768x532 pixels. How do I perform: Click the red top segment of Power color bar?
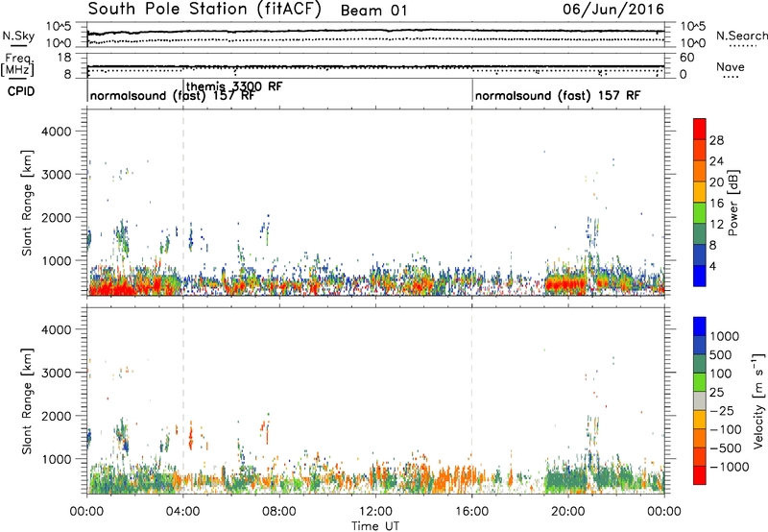coord(700,130)
